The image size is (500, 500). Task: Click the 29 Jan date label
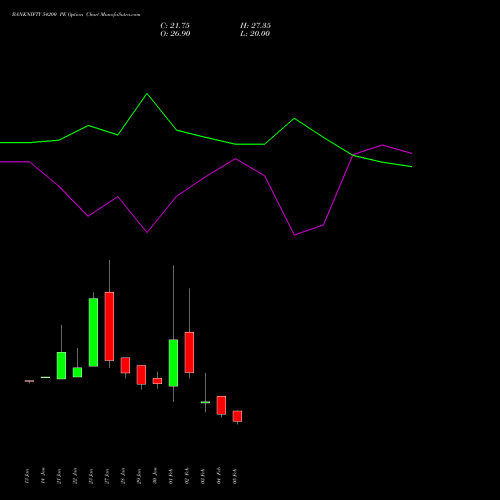point(139,475)
